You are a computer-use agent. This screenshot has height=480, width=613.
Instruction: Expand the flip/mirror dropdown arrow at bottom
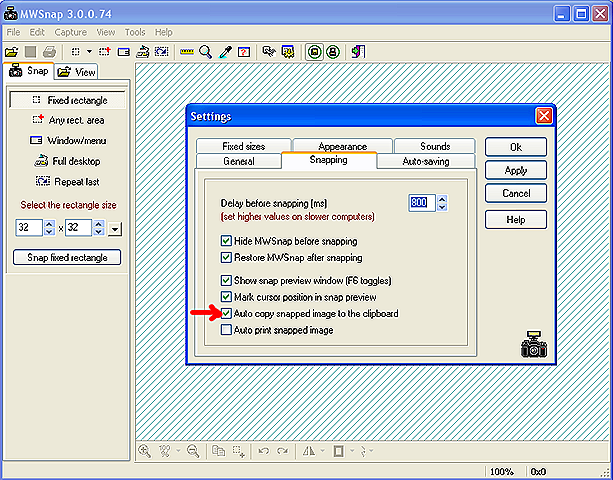click(322, 452)
